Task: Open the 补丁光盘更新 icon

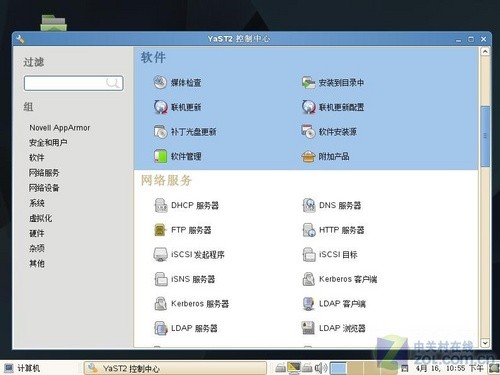Action: click(160, 132)
